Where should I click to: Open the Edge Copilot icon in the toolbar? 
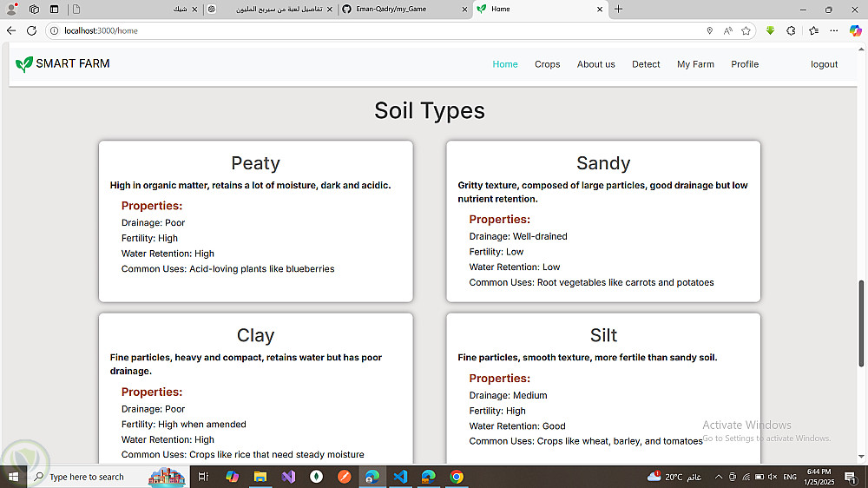coord(855,30)
